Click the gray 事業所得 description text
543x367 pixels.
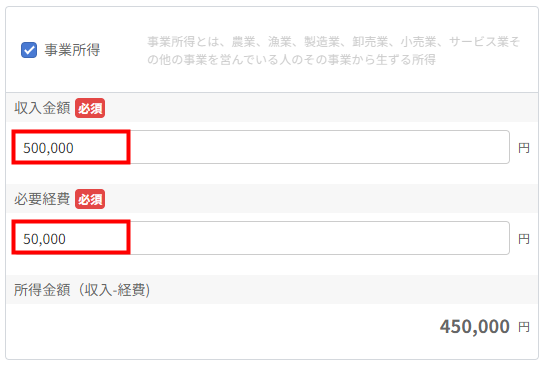333,51
